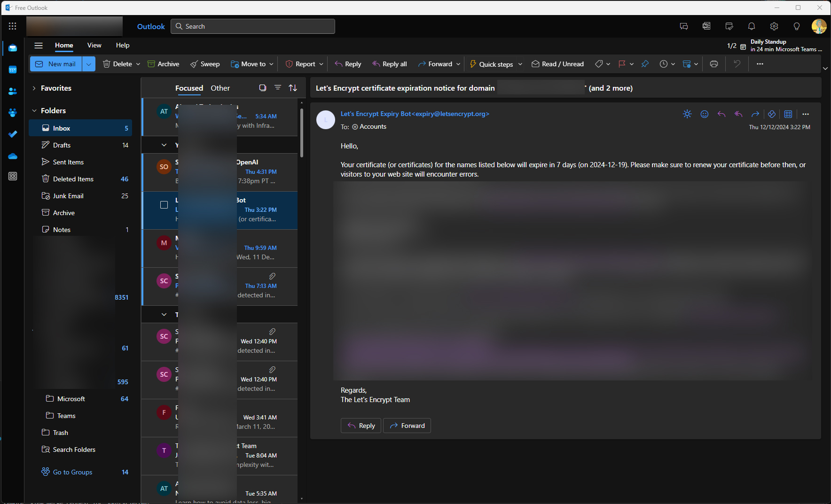
Task: Open the app launcher waffle icon
Action: 13,26
